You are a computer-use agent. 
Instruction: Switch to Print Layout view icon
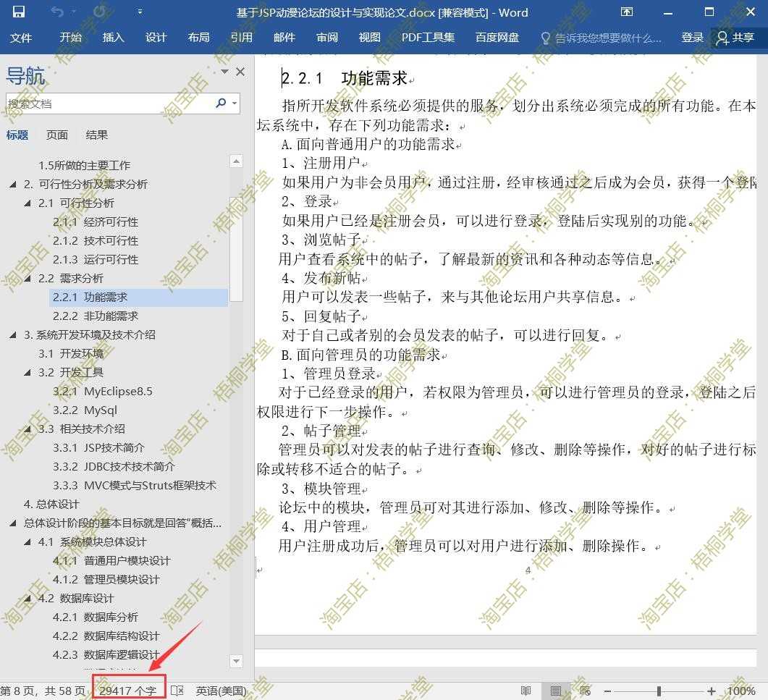click(556, 691)
